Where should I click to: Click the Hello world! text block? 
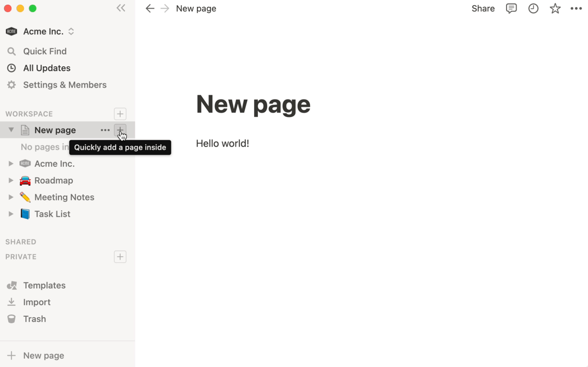(x=222, y=143)
